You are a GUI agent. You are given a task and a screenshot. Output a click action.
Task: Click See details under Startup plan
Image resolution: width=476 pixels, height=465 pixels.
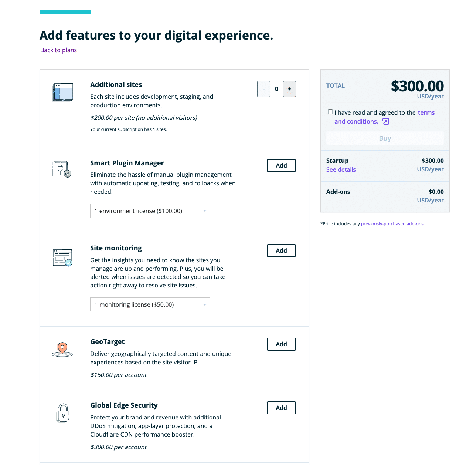coord(341,169)
